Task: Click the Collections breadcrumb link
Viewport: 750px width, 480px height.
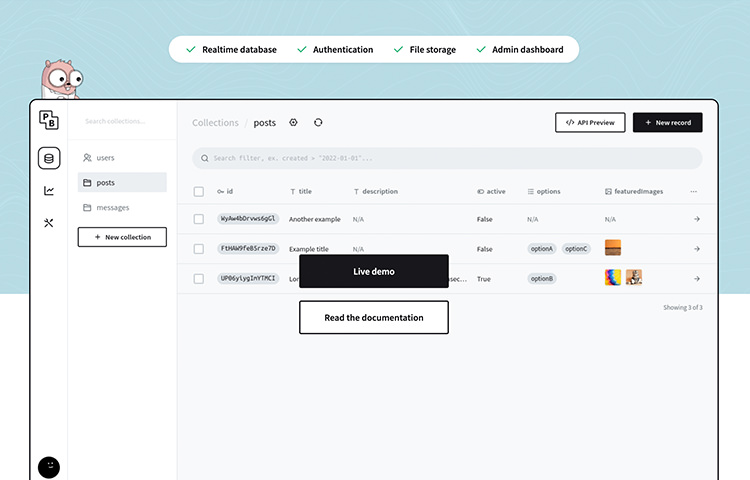Action: coord(215,123)
